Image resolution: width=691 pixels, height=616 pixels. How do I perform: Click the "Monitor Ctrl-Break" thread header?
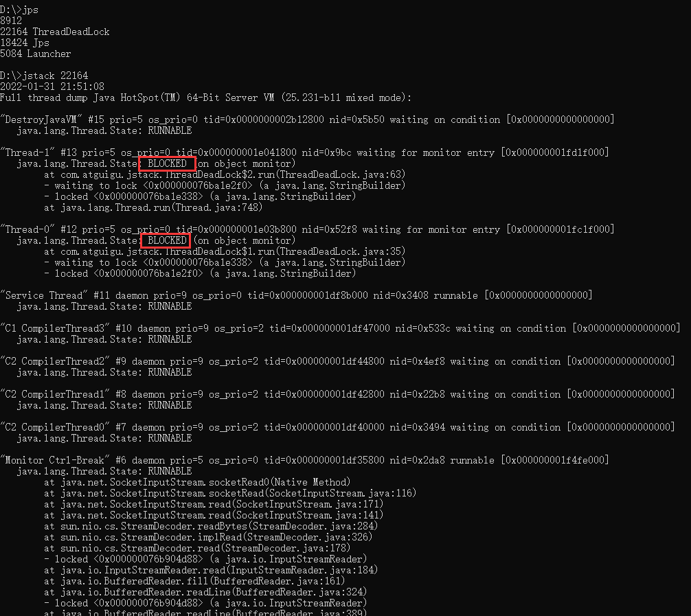[x=304, y=461]
